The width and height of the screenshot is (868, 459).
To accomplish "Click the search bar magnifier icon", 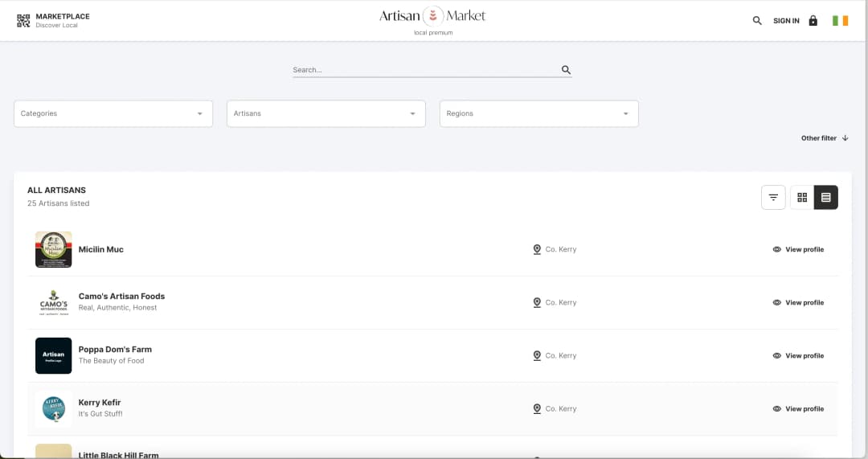I will click(x=566, y=70).
